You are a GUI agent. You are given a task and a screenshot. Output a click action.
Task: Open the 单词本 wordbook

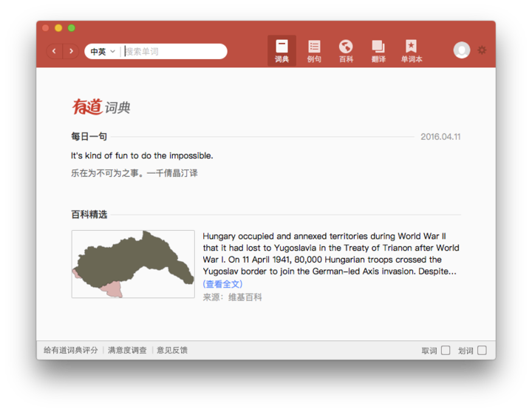coord(412,50)
